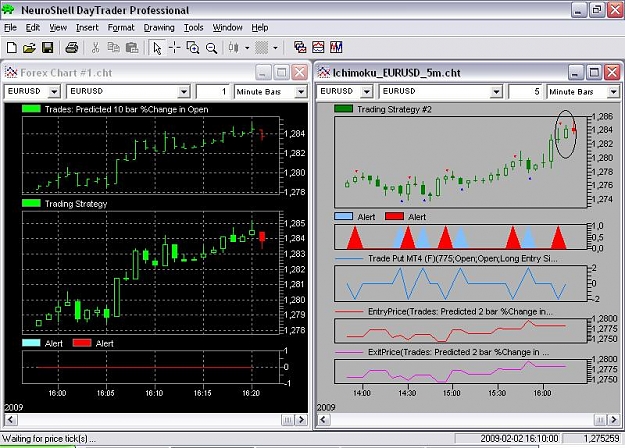This screenshot has height=448, width=625.
Task: Expand first EURUSD dropdown in Ichimoku chart
Action: point(366,92)
